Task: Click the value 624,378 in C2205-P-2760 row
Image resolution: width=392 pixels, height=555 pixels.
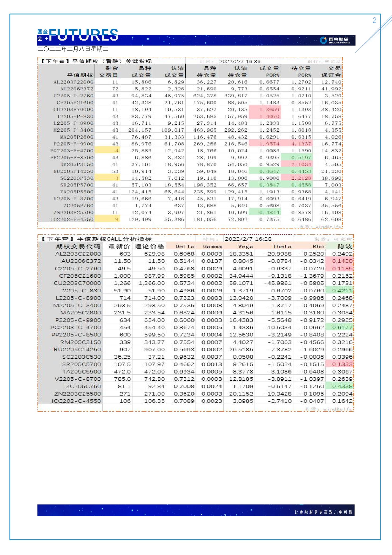Action: coord(205,96)
